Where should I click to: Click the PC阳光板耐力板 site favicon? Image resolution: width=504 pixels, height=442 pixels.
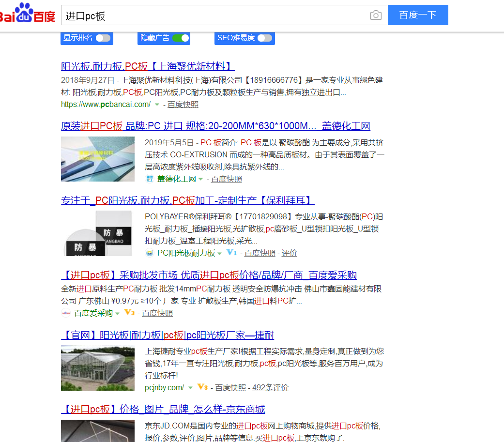point(150,253)
